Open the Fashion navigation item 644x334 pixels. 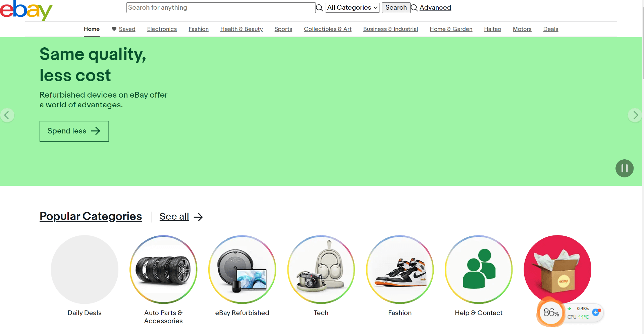(199, 29)
